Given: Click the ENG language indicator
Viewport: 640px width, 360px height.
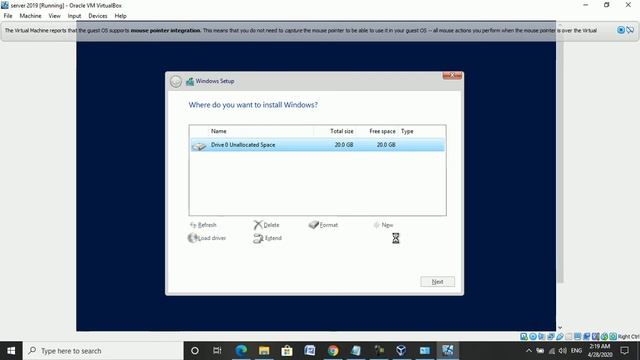Looking at the screenshot, I should point(576,351).
